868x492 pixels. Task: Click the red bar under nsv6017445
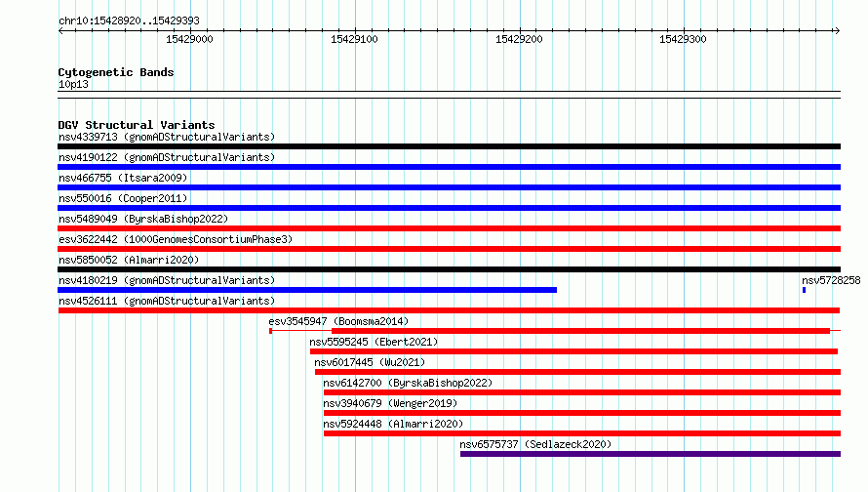pos(578,372)
